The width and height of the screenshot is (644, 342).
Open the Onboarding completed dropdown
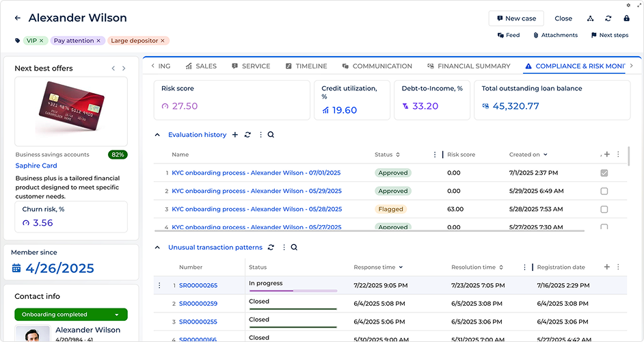click(x=117, y=315)
